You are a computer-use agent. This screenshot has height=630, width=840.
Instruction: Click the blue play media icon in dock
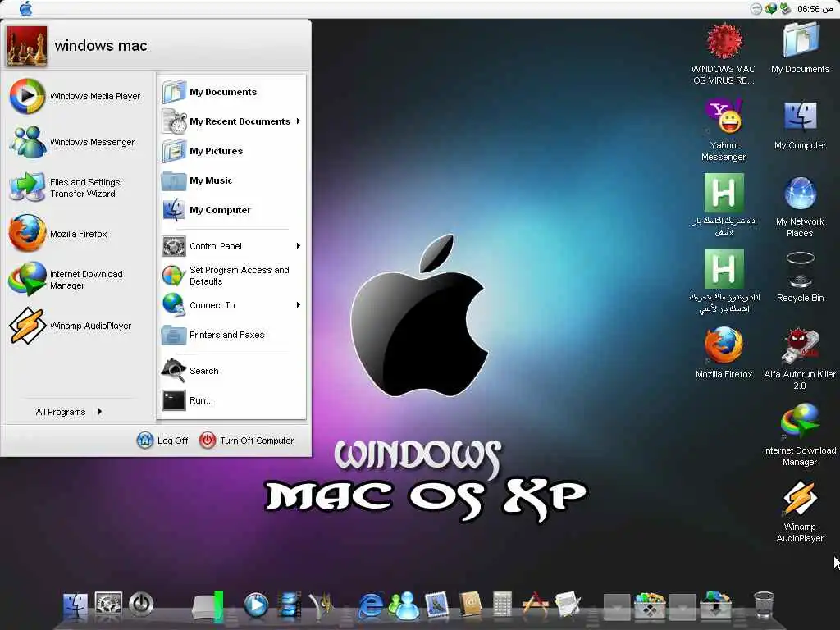[x=256, y=605]
